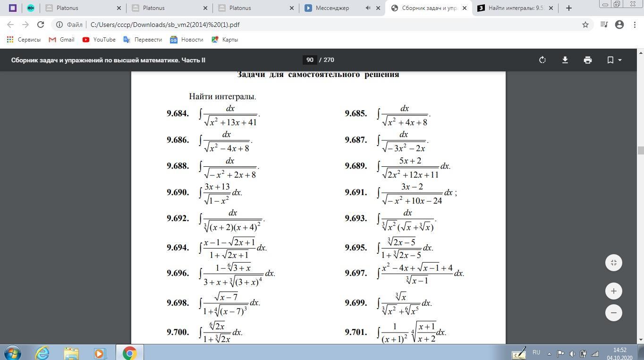Screen dimensions: 644x360
Task: Open the Gmail bookmark
Action: (x=61, y=40)
